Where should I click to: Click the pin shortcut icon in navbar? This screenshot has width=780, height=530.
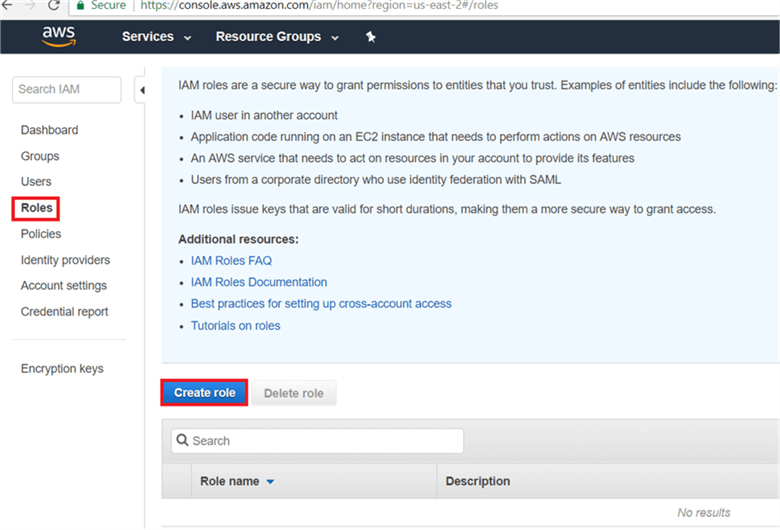pyautogui.click(x=371, y=37)
